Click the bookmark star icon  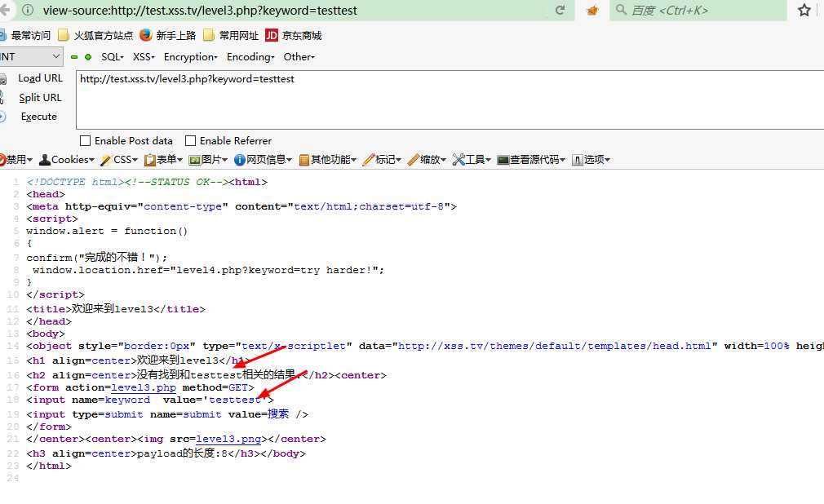[x=804, y=10]
